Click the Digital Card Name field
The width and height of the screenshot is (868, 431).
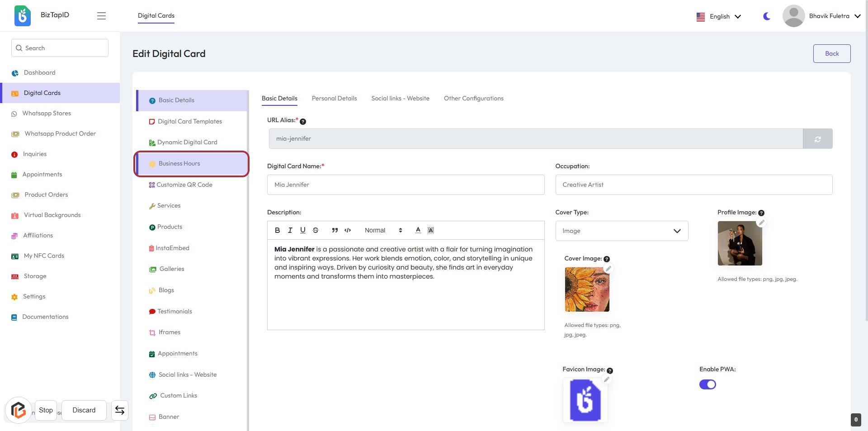tap(406, 185)
